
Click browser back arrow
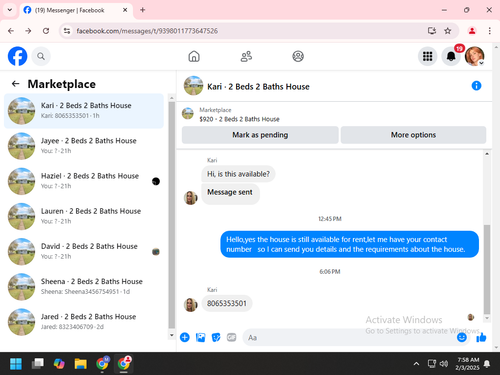11,31
